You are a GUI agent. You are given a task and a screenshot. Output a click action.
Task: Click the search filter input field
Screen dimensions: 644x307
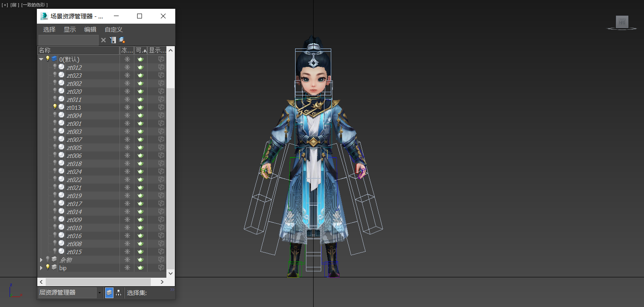pyautogui.click(x=68, y=40)
